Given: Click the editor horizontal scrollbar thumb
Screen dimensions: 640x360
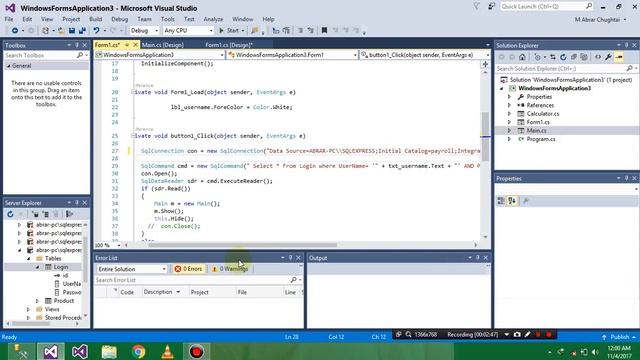Looking at the screenshot, I should coord(242,245).
